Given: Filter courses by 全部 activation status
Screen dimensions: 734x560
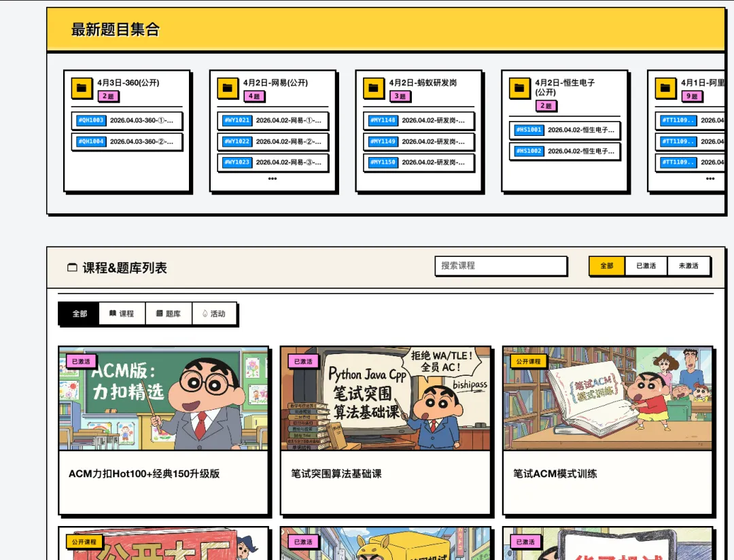Looking at the screenshot, I should (x=607, y=266).
